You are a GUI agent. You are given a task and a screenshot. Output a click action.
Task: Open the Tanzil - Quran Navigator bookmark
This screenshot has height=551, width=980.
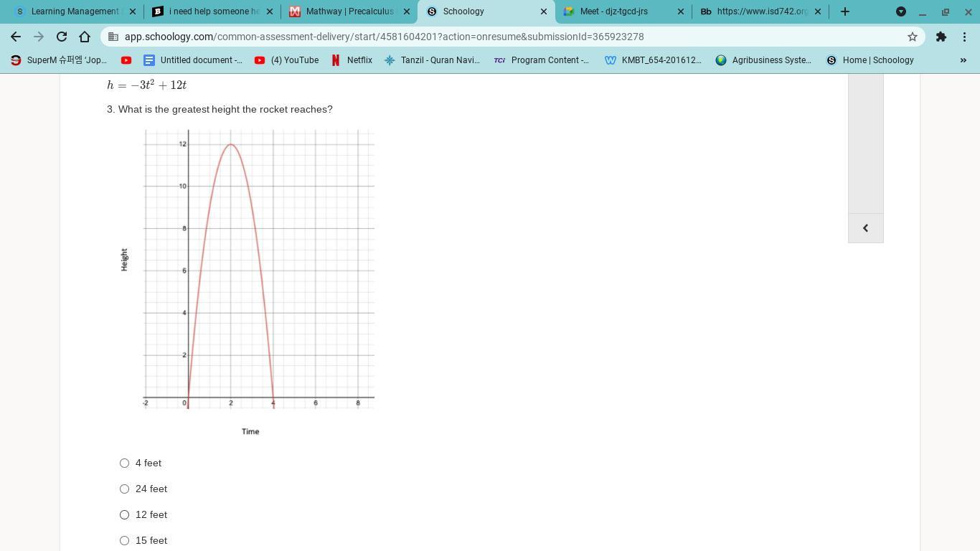433,60
